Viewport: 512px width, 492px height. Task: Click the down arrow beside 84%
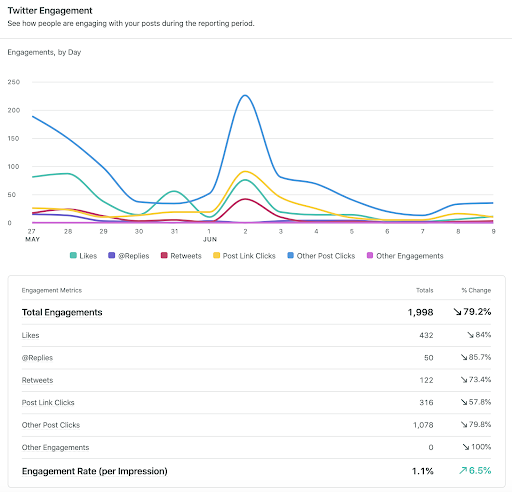(470, 335)
